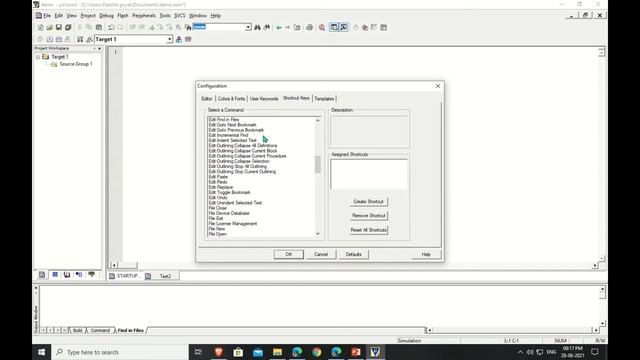Viewport: 640px width, 360px height.
Task: Open the Debug menu
Action: (107, 16)
